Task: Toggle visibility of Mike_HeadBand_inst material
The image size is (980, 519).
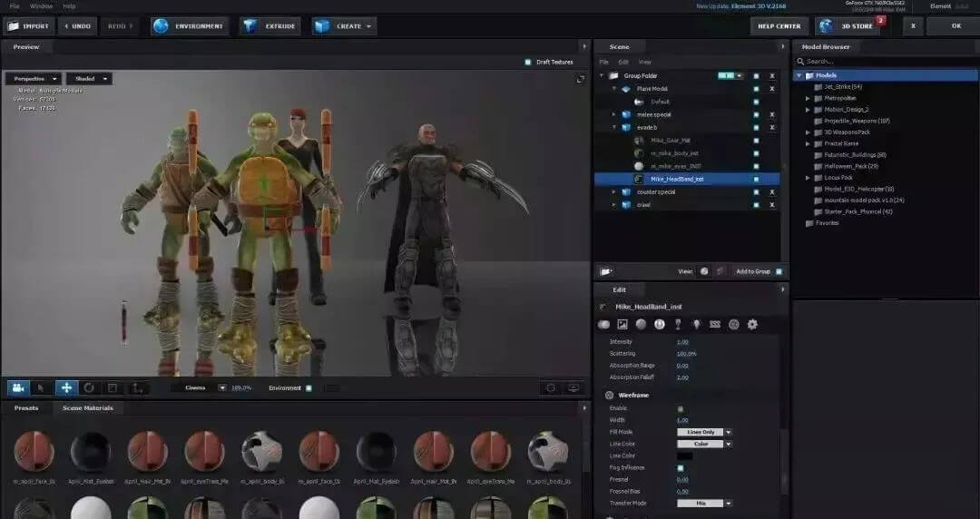Action: point(756,179)
